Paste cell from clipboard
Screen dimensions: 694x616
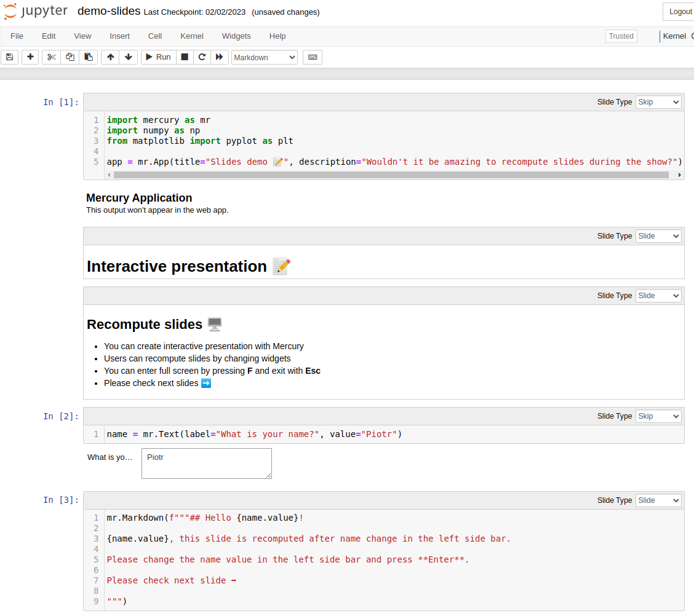[88, 57]
